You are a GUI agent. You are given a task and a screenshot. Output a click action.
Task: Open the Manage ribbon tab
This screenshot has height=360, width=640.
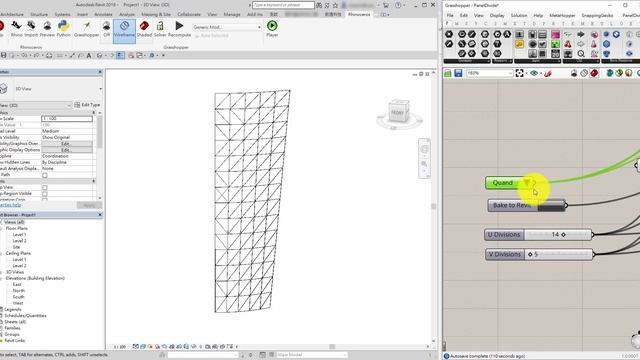[232, 14]
